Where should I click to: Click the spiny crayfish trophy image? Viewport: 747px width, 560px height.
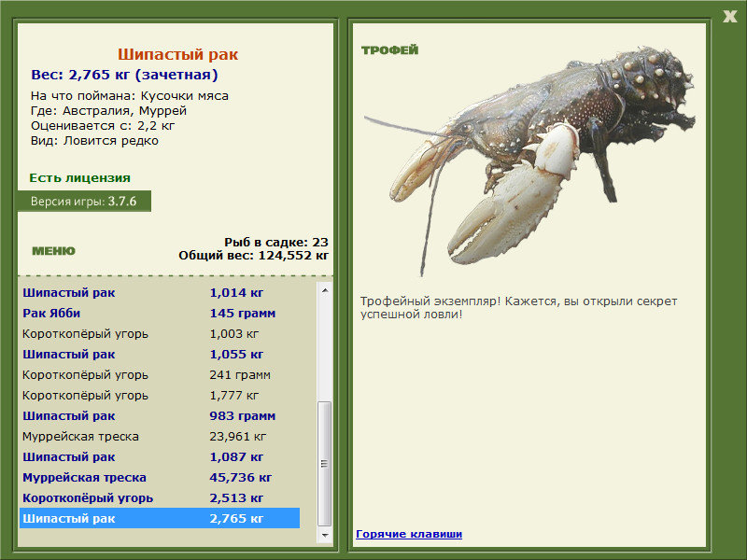tap(529, 161)
